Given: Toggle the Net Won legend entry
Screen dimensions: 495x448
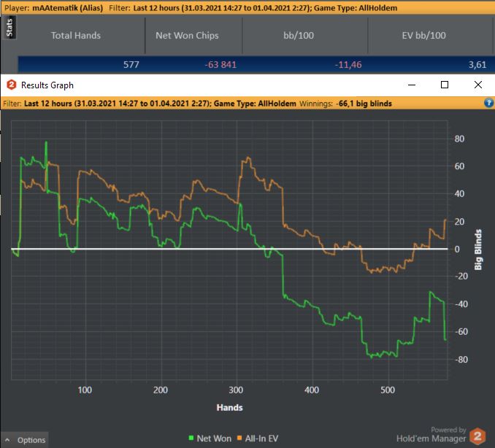Looking at the screenshot, I should click(x=213, y=439).
